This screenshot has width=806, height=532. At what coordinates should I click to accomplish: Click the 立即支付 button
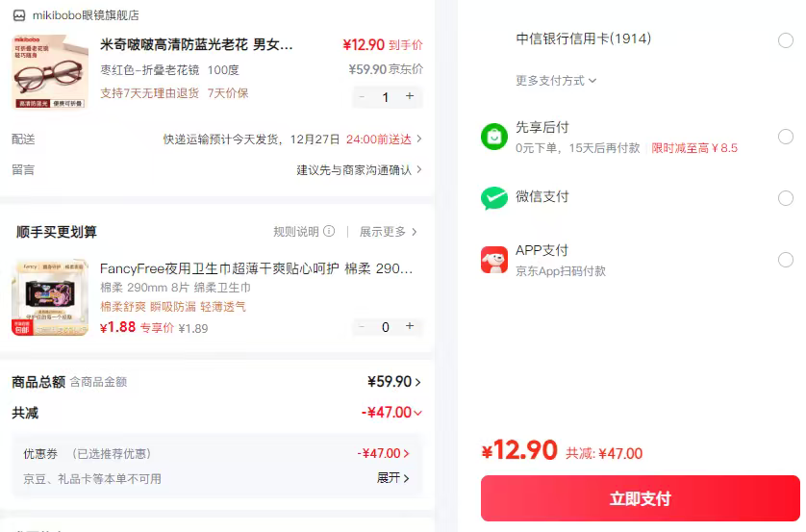tap(640, 498)
